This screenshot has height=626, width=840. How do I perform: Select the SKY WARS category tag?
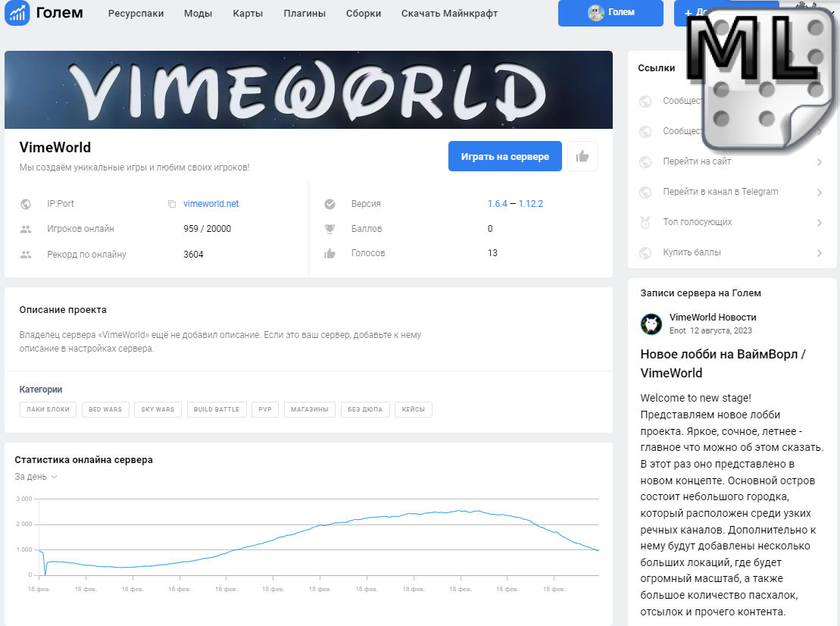point(158,409)
